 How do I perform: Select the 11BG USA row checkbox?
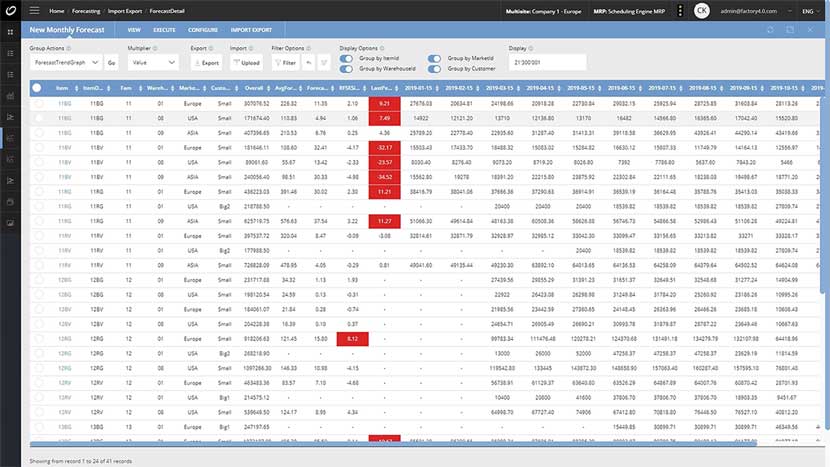point(39,118)
